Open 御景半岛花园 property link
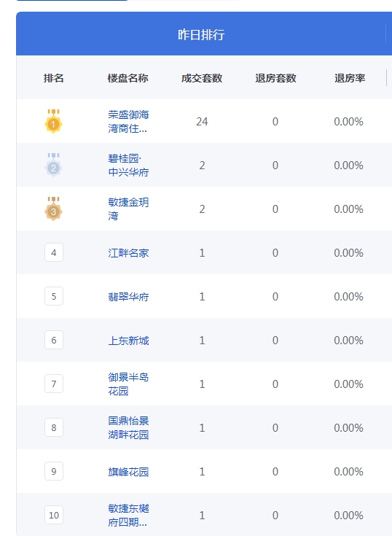The height and width of the screenshot is (536, 392). point(128,384)
